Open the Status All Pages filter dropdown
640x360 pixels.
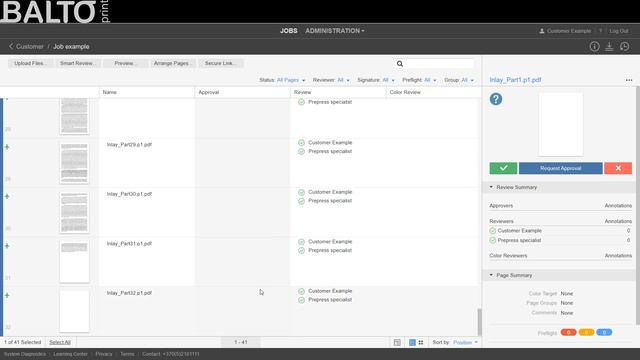[x=291, y=80]
